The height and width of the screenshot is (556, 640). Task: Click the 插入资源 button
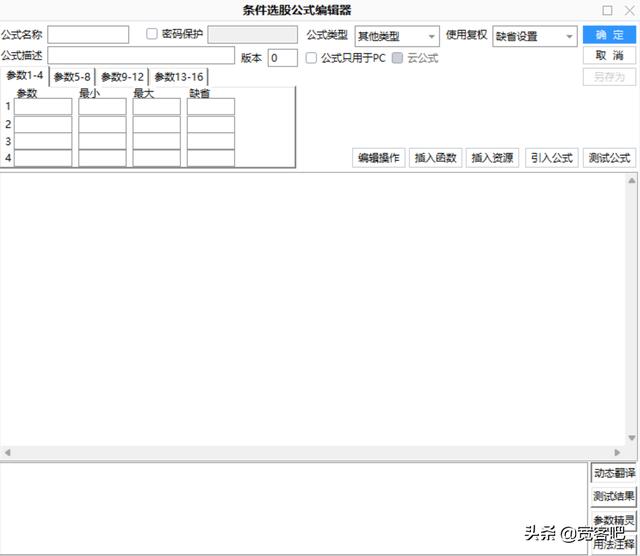(492, 158)
